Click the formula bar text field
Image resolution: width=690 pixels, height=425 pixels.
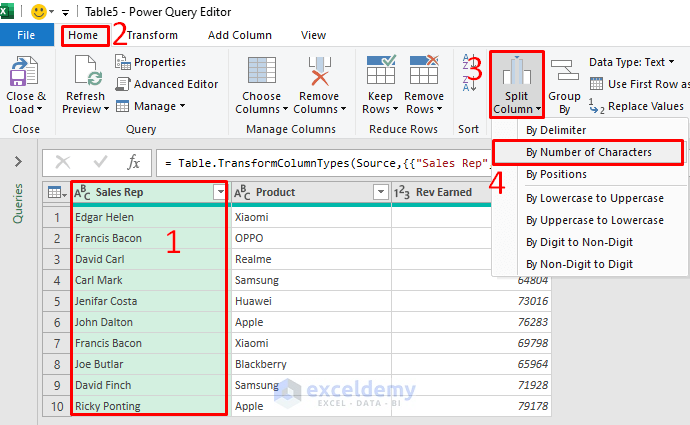(324, 163)
